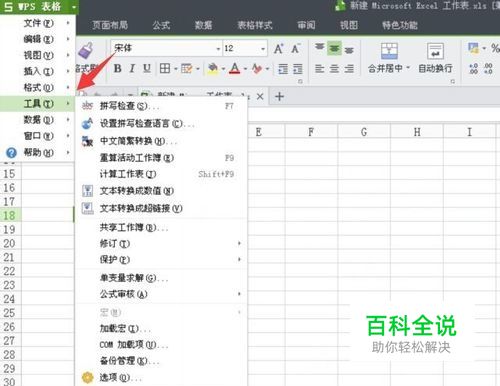Choose 加载宏(I) menu item
This screenshot has height=386, width=500.
pyautogui.click(x=161, y=329)
